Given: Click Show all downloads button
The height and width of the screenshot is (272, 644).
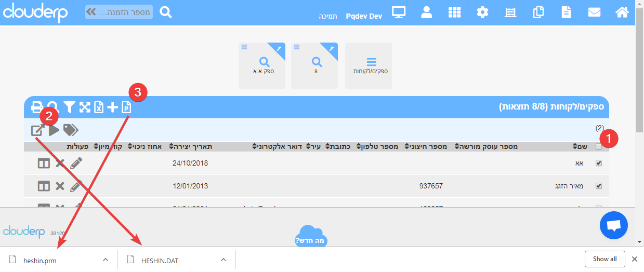Looking at the screenshot, I should [x=604, y=259].
